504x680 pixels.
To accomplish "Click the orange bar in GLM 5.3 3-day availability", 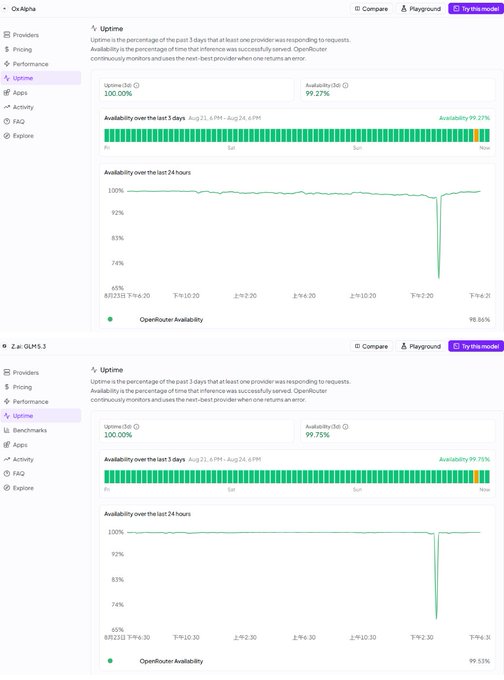I will (476, 477).
